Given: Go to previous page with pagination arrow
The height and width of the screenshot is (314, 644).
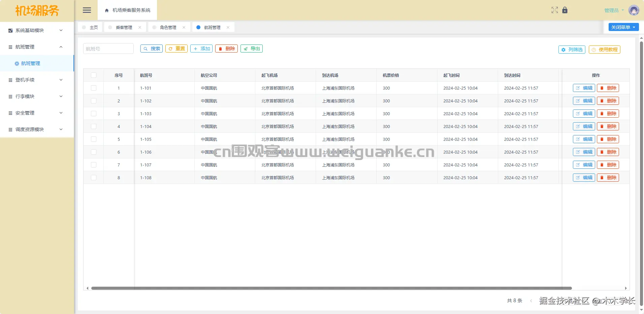Looking at the screenshot, I should (531, 301).
